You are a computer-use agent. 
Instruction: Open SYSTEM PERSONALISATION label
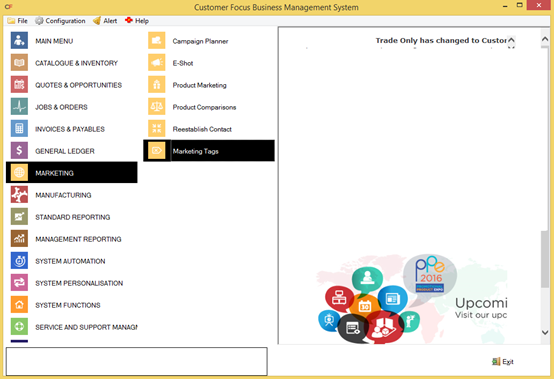click(x=79, y=283)
